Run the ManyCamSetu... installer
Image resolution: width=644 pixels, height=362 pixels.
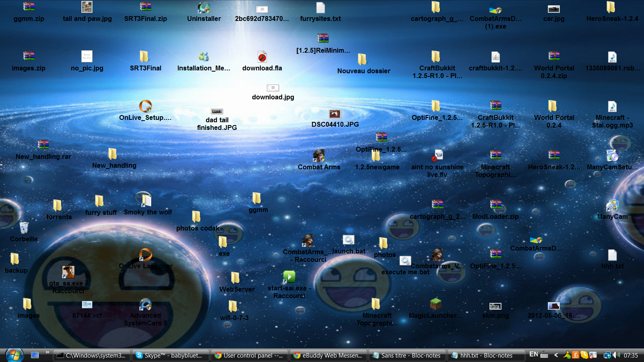click(612, 155)
